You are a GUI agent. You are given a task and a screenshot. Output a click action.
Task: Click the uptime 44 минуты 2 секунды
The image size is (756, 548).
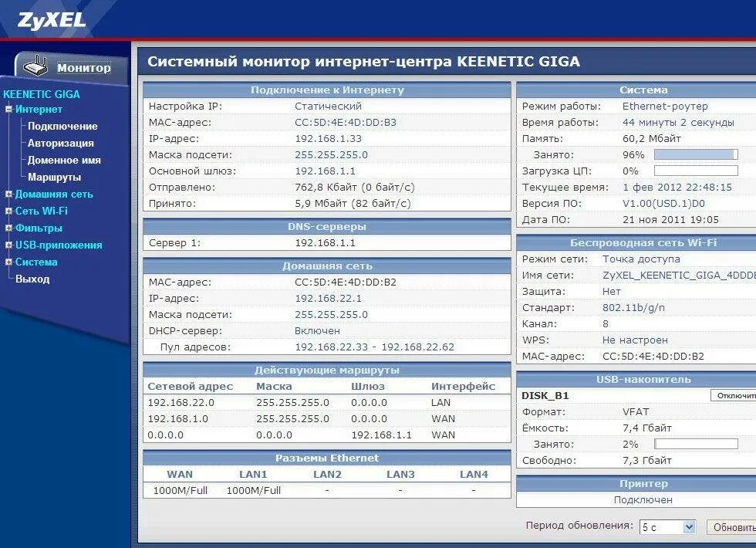[678, 123]
